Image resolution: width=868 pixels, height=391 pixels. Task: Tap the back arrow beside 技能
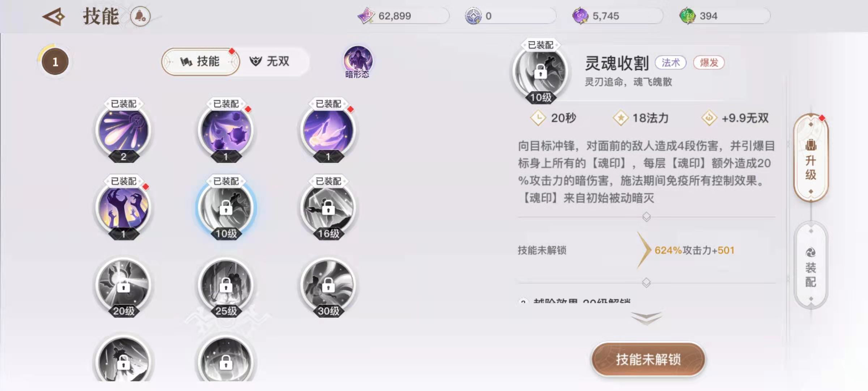54,17
